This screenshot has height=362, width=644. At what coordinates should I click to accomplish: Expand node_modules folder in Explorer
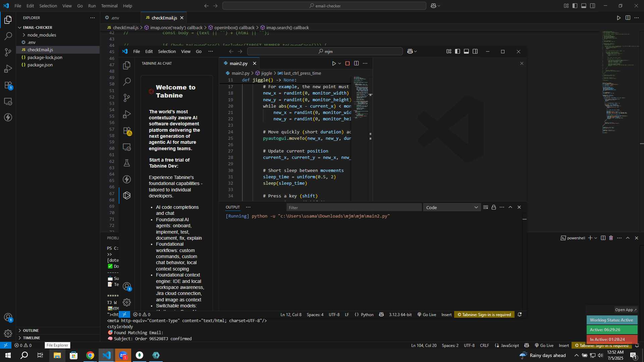[x=42, y=35]
